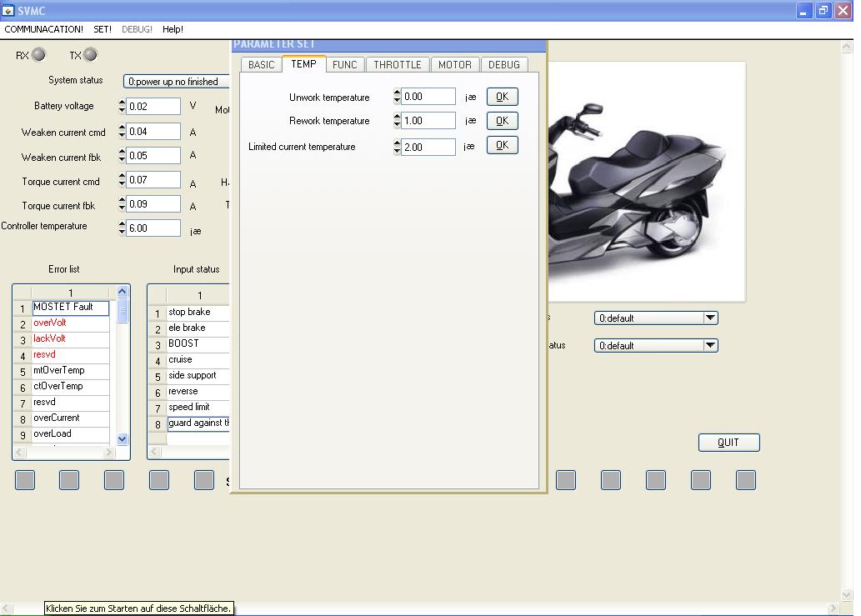Click the scooter image thumbnail
861x616 pixels.
[x=646, y=182]
